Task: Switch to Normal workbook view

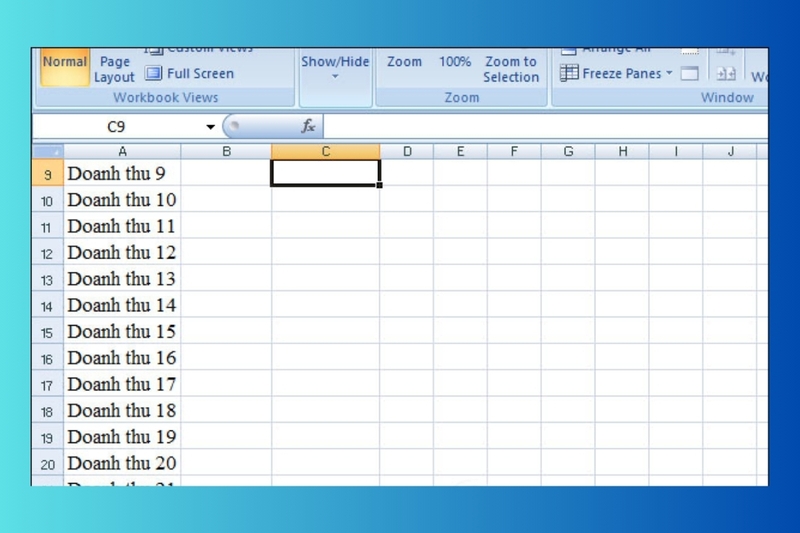Action: 65,67
